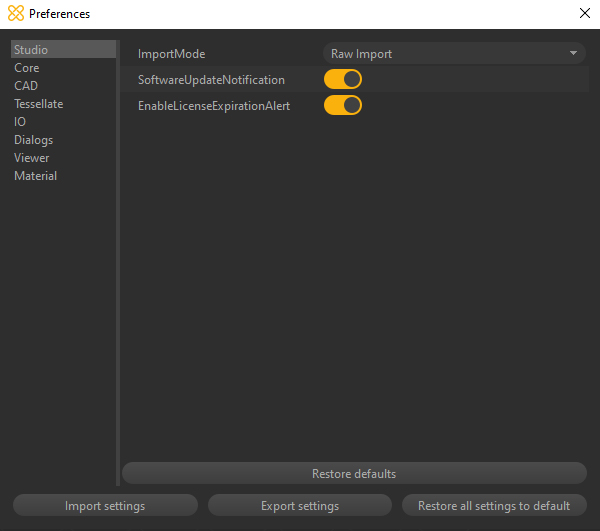600x531 pixels.
Task: Open the Core preferences section
Action: [27, 68]
